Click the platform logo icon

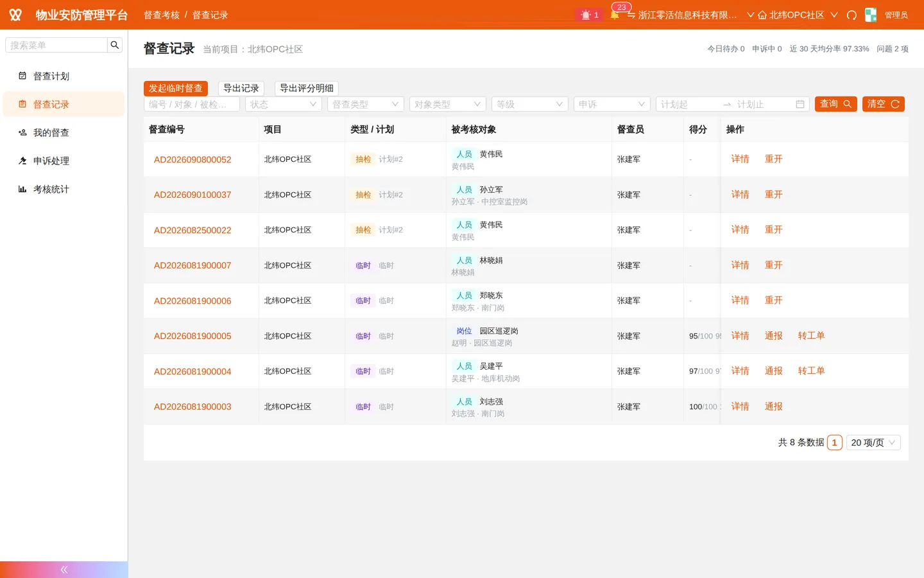pyautogui.click(x=15, y=15)
